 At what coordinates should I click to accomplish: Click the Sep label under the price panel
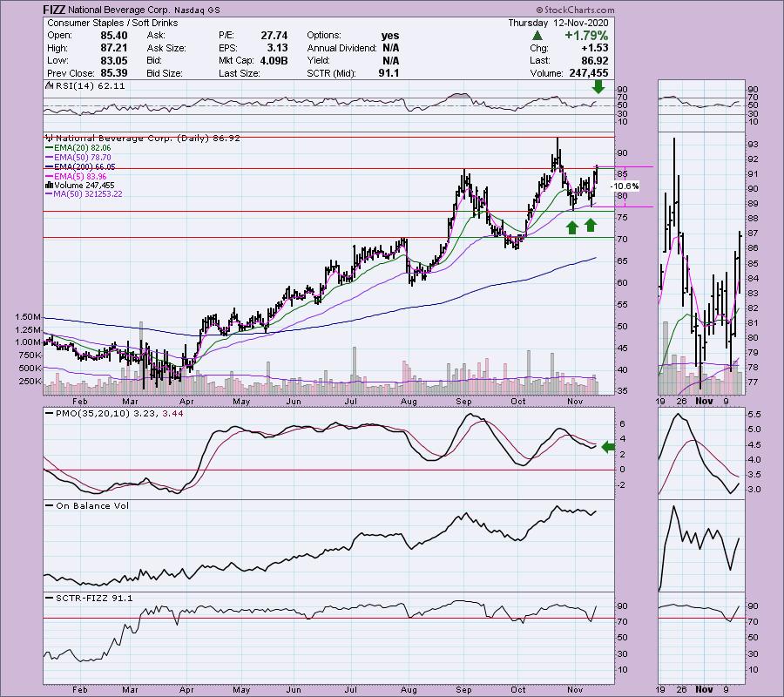[x=463, y=402]
